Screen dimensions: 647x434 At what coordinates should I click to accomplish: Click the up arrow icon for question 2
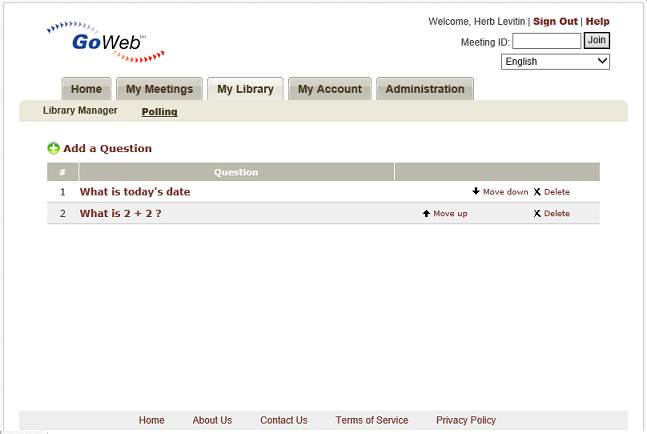(426, 213)
